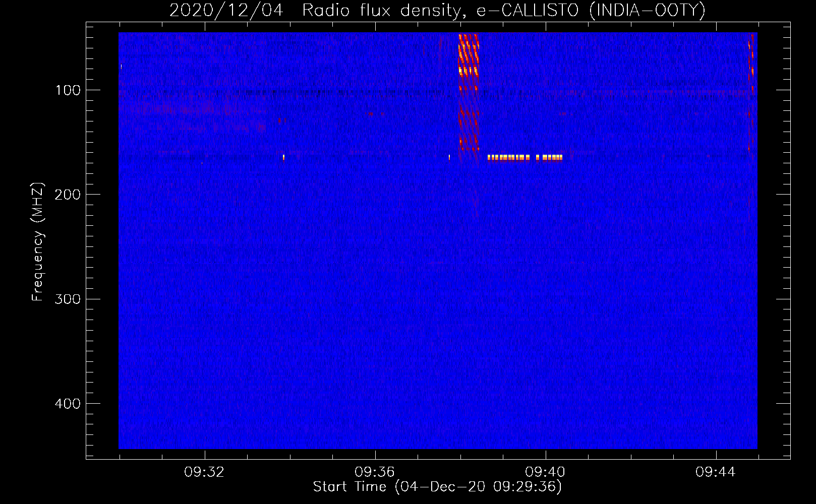Image resolution: width=816 pixels, height=504 pixels.
Task: Click the '09:32' time tick label
Action: click(x=204, y=472)
